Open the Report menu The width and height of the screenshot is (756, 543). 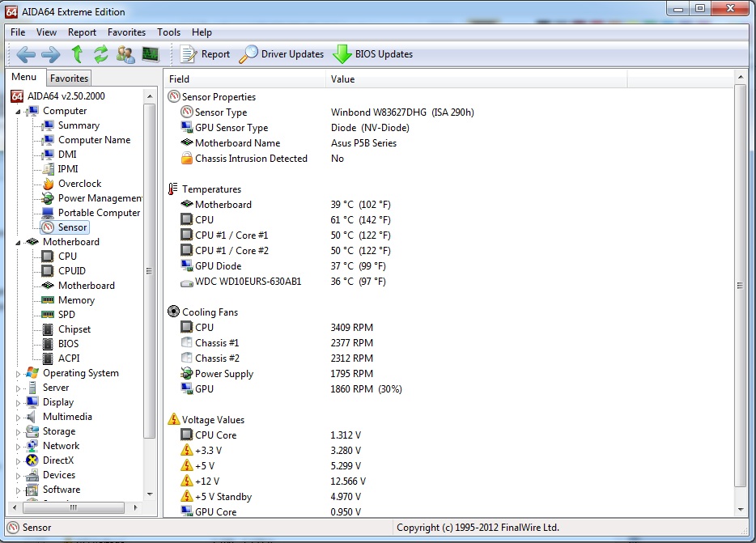tap(82, 32)
